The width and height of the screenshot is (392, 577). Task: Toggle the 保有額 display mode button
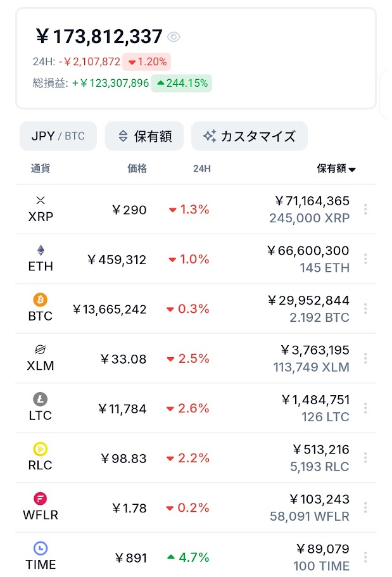(x=144, y=136)
